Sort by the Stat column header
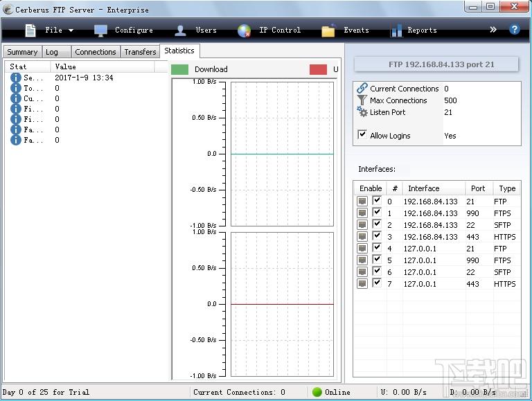Screen dimensions: 532x401 pos(28,66)
